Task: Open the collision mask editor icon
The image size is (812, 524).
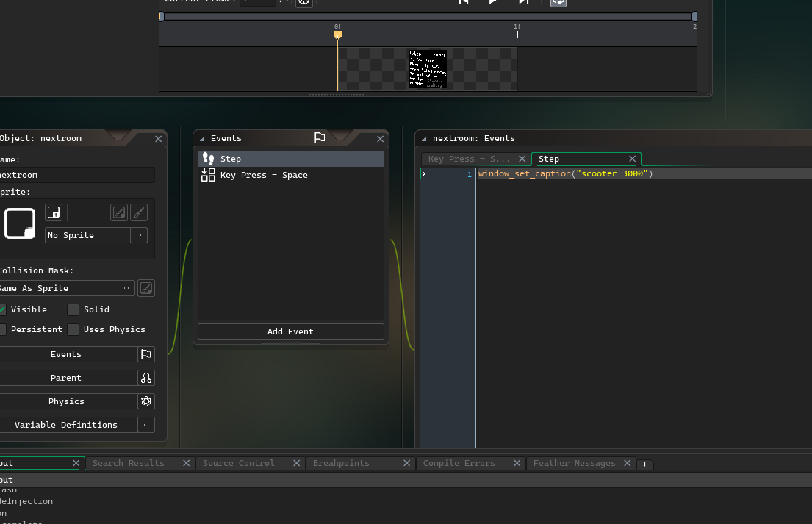Action: pos(146,288)
